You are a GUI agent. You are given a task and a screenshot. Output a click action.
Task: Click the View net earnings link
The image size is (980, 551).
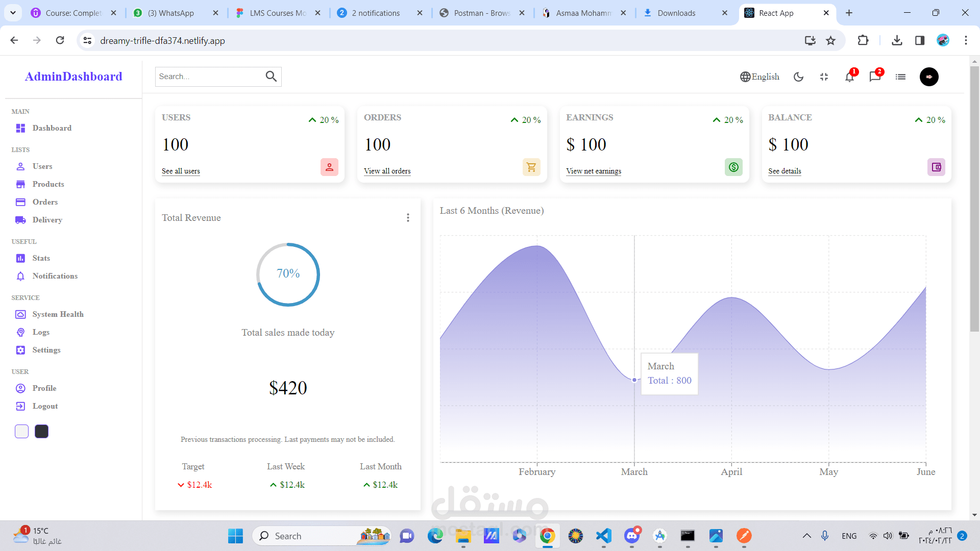pyautogui.click(x=594, y=171)
